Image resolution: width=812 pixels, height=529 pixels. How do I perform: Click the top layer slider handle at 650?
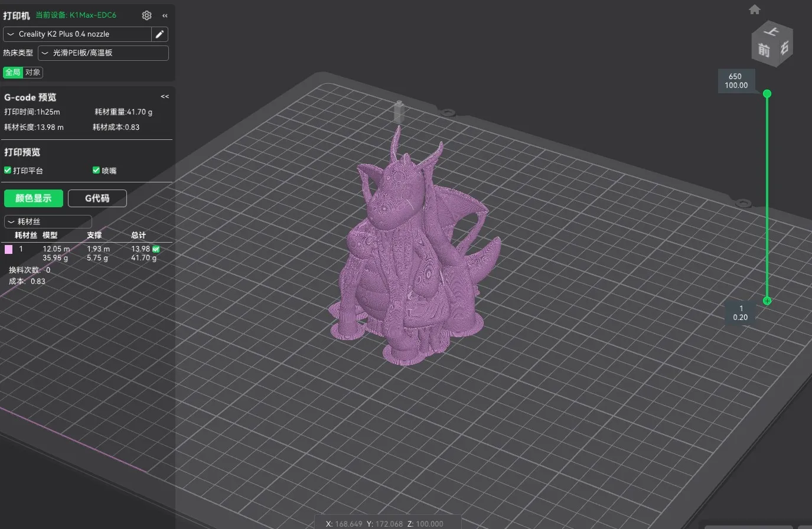767,94
